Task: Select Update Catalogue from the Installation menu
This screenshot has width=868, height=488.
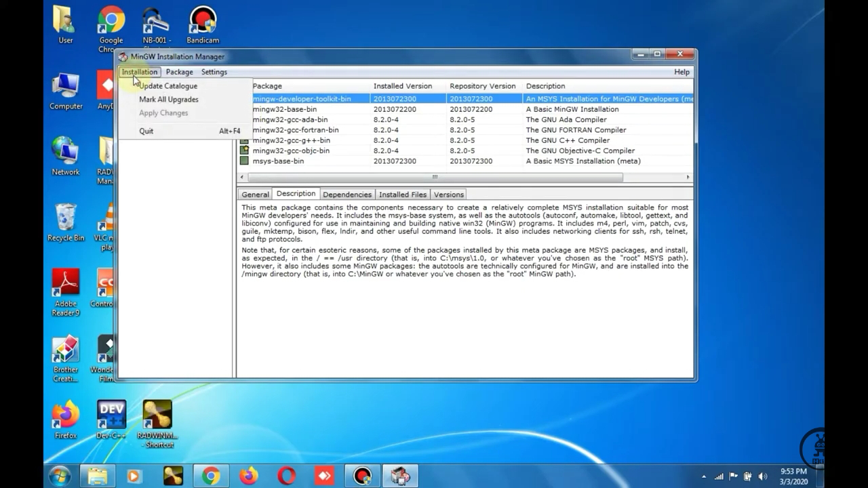Action: 168,86
